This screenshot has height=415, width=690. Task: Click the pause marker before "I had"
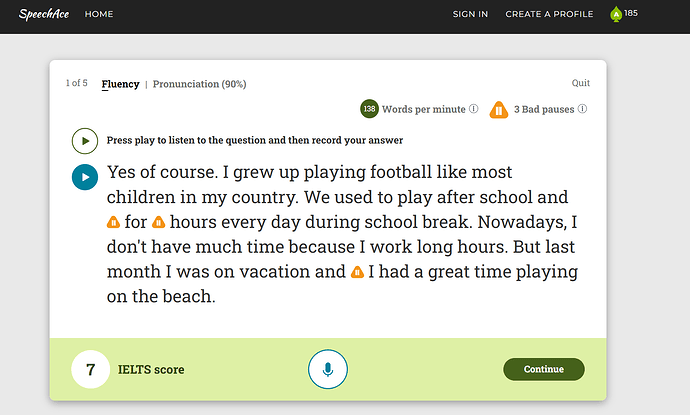357,272
